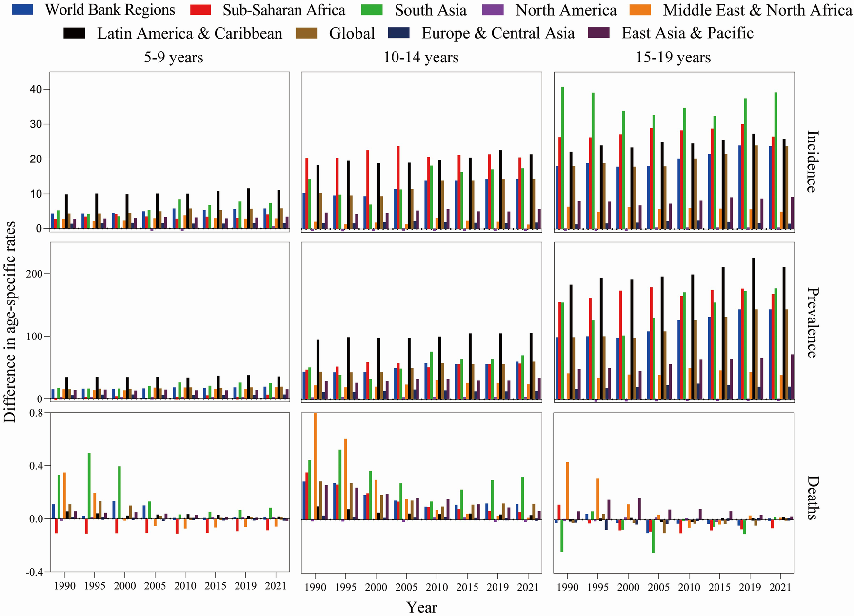Click the blue World Bank Regions legend swatch
854x616 pixels.
point(23,9)
